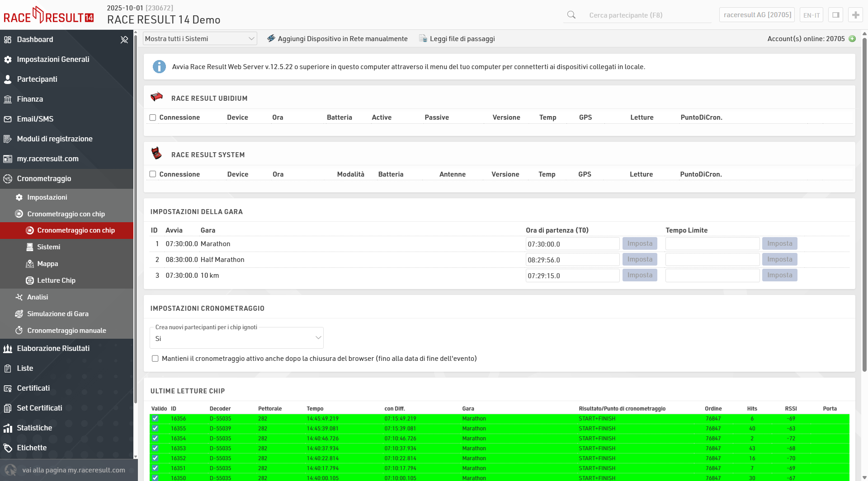The height and width of the screenshot is (481, 868).
Task: Click the Race Result Ubidium device icon
Action: (x=156, y=97)
